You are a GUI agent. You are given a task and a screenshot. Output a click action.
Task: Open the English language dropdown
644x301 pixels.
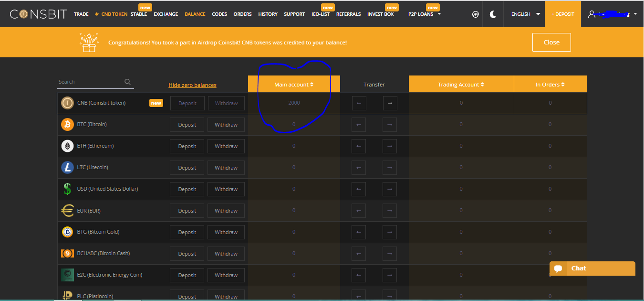(x=525, y=14)
